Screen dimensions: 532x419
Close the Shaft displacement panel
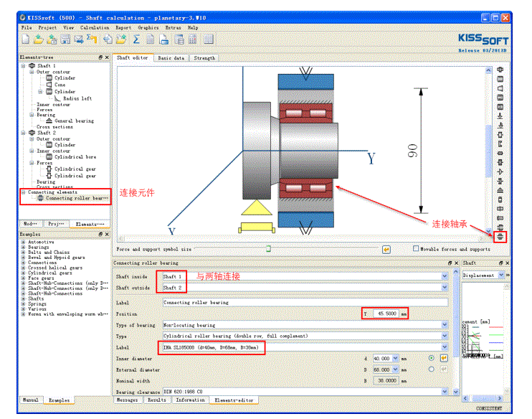[x=507, y=263]
